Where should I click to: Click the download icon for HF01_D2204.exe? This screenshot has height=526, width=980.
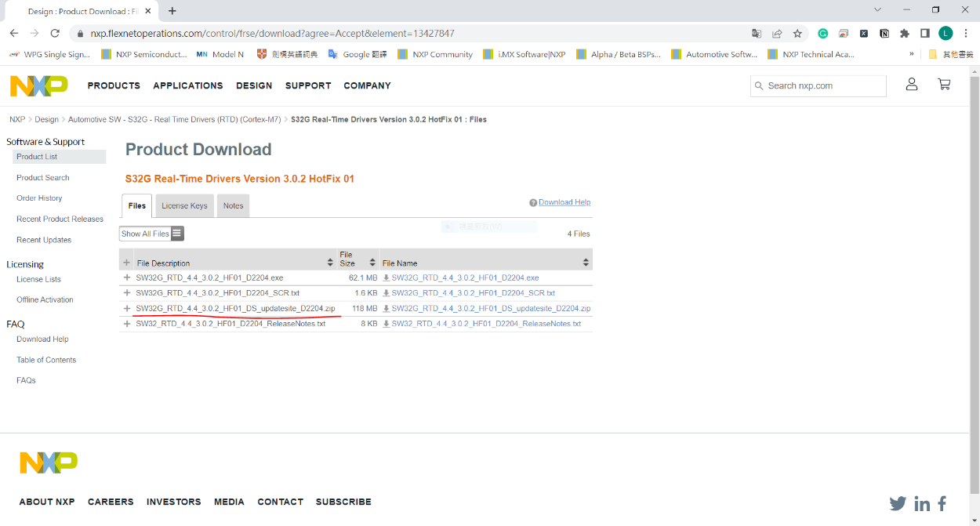[386, 278]
